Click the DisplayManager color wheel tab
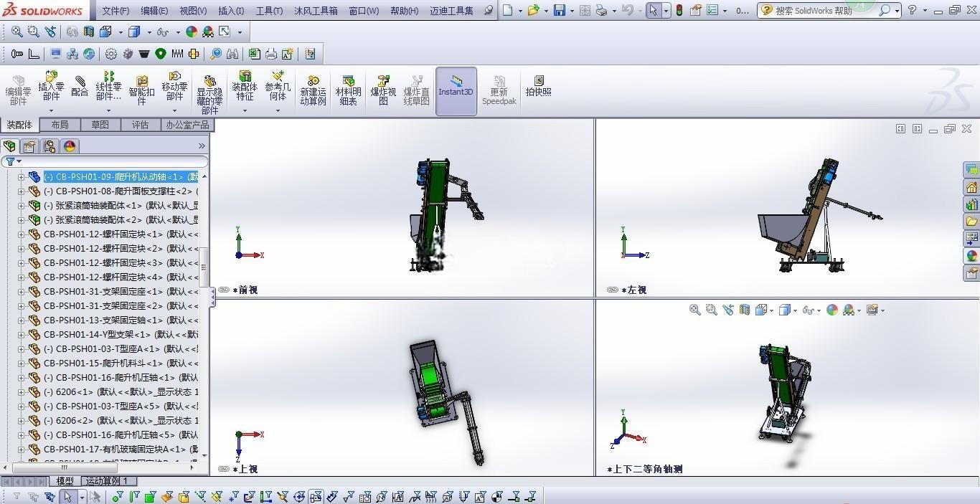The width and height of the screenshot is (980, 504). coord(70,146)
